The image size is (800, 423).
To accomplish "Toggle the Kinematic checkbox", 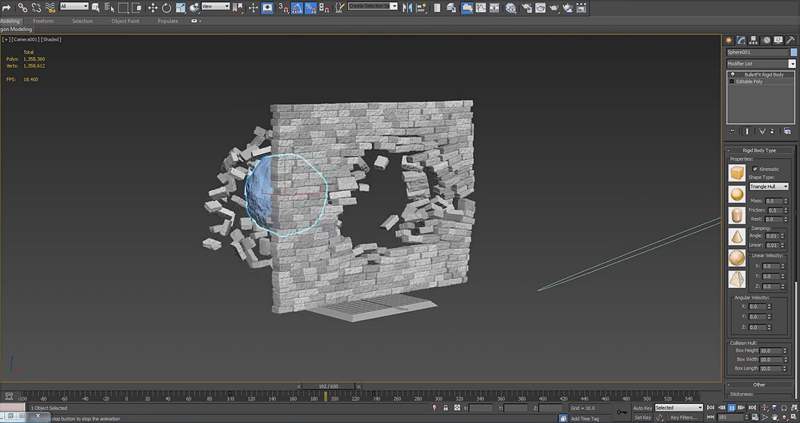I will (754, 169).
